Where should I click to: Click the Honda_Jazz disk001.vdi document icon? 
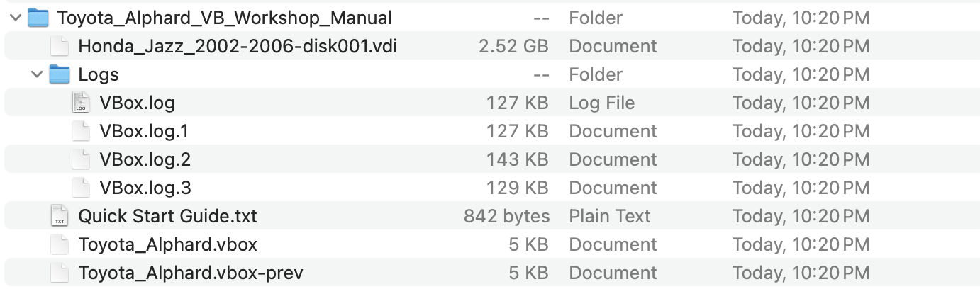tap(60, 46)
